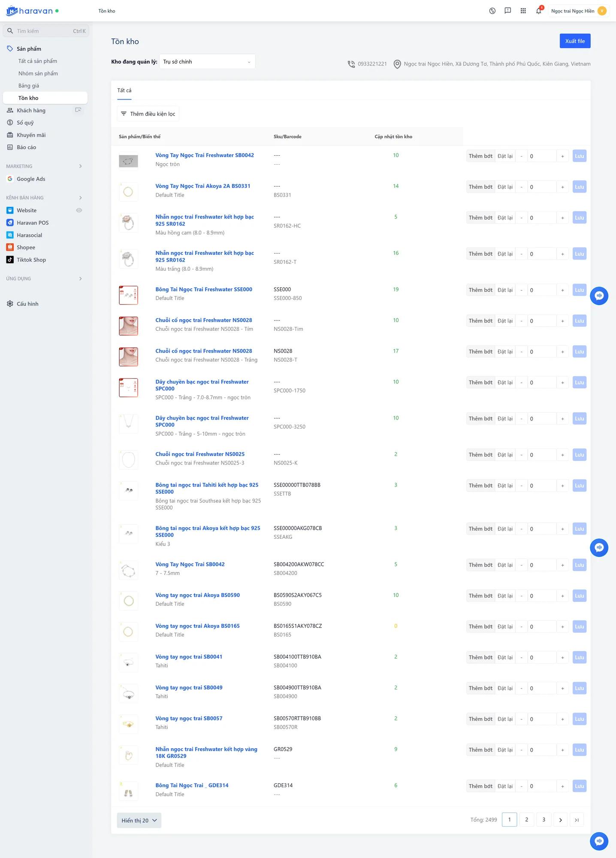This screenshot has width=616, height=858.
Task: Open the activity history clock icon
Action: point(492,11)
